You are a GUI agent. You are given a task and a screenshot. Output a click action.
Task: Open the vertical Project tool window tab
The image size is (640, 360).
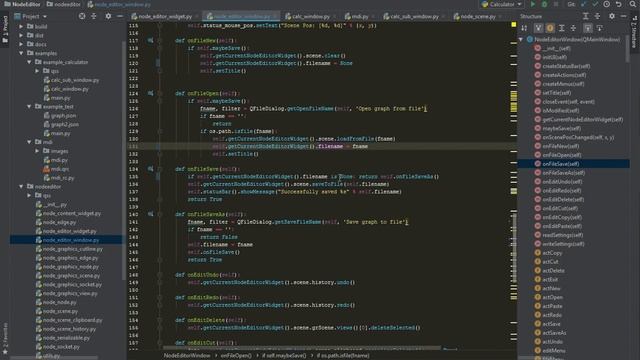click(5, 29)
